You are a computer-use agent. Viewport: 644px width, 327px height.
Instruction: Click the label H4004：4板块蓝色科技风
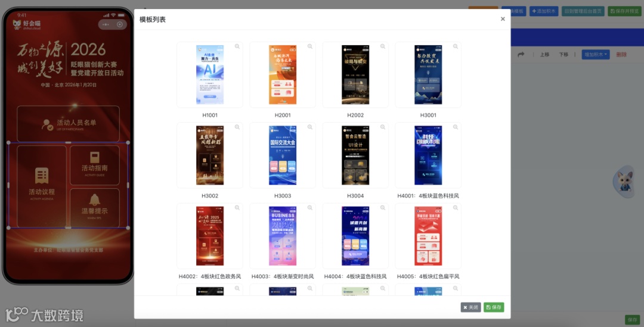[x=355, y=276]
